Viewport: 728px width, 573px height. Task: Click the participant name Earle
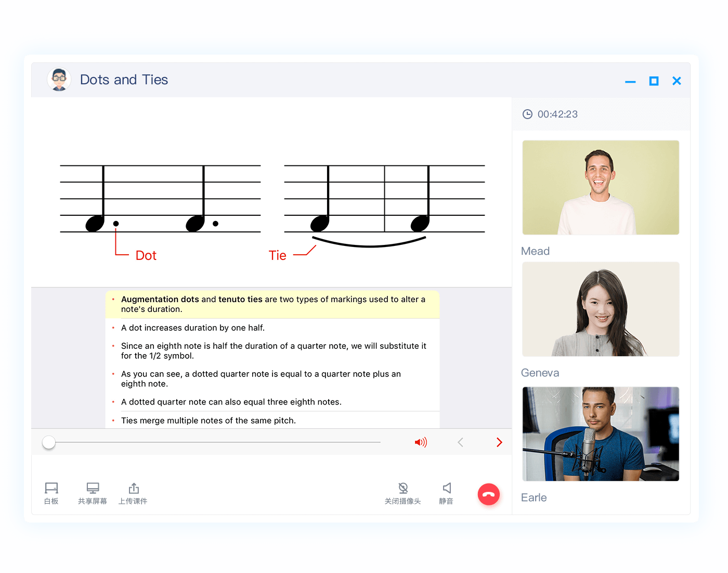(534, 498)
